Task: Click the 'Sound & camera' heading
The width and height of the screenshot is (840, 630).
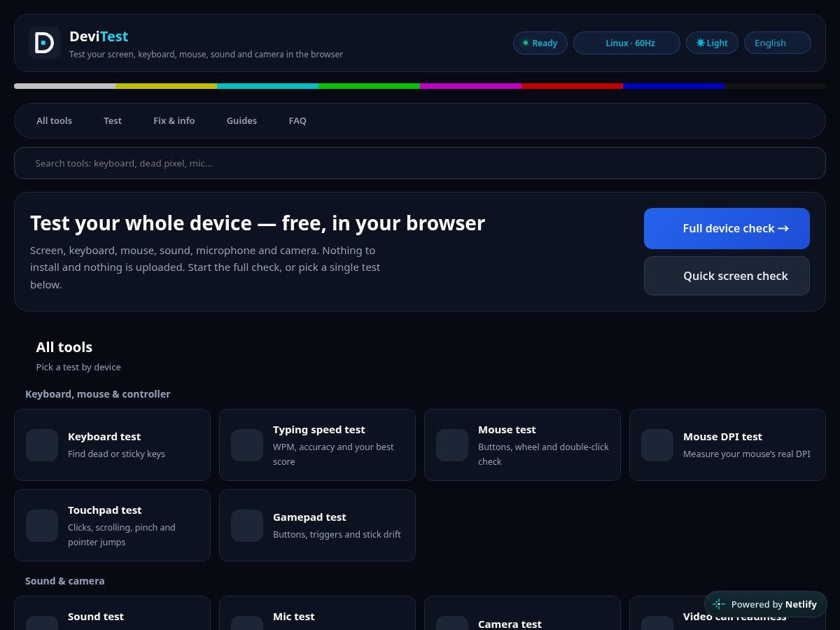Action: [65, 581]
